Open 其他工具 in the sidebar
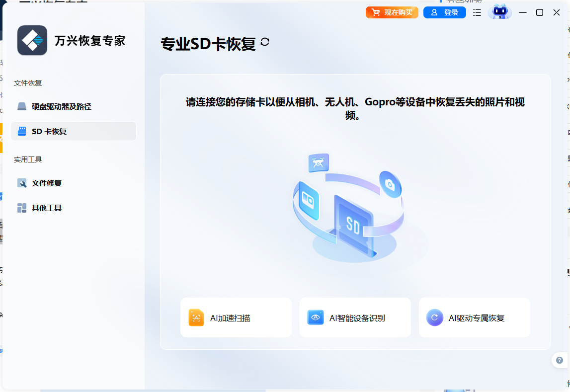 tap(74, 208)
